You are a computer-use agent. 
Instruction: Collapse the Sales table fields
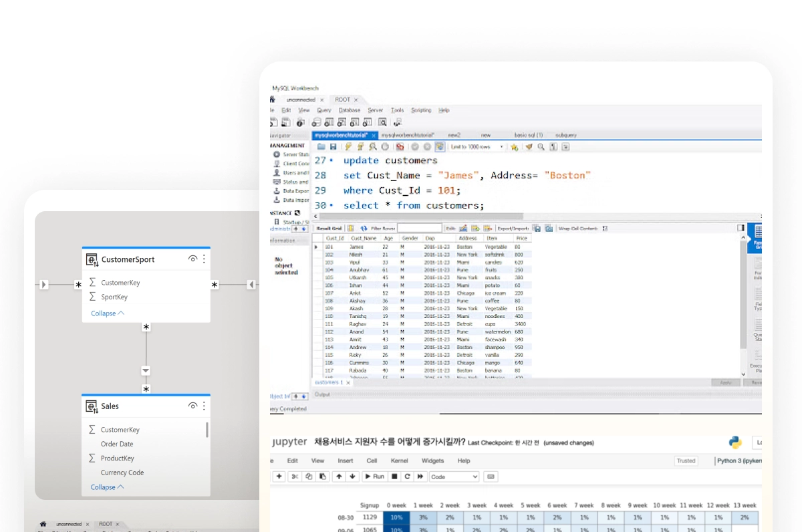107,487
